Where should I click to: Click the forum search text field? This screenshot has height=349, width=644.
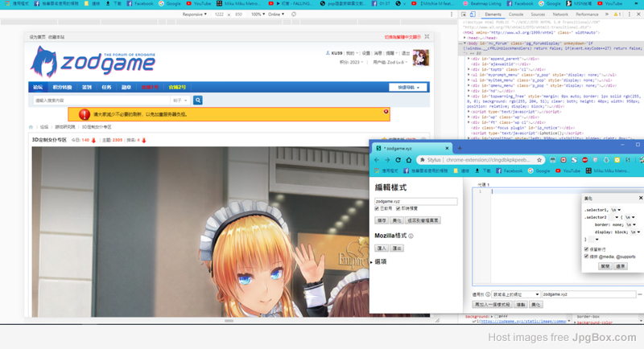point(102,100)
